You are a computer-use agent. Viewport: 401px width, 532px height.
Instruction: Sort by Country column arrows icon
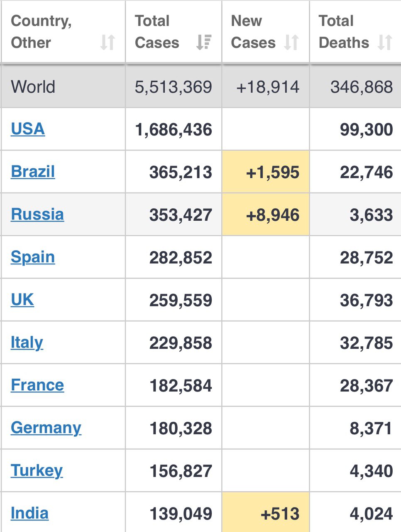[x=108, y=42]
